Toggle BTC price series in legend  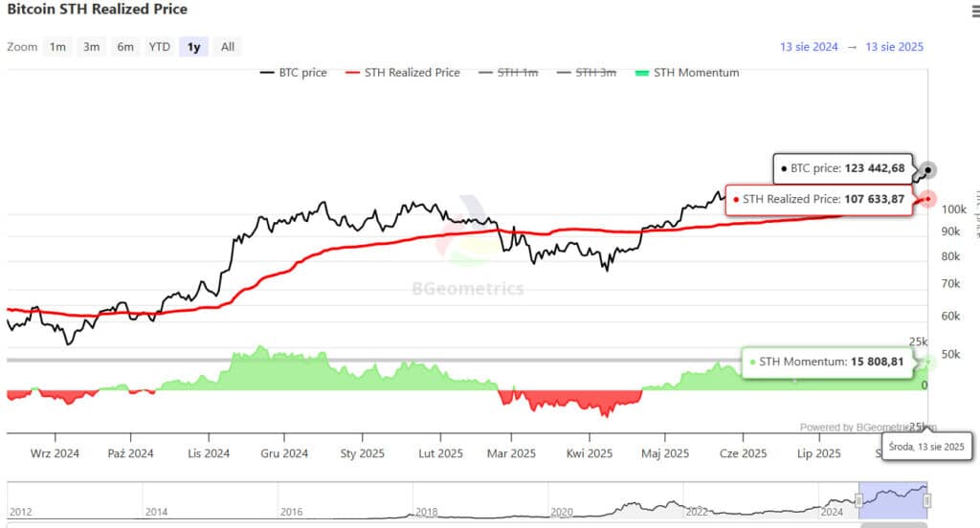pyautogui.click(x=293, y=73)
